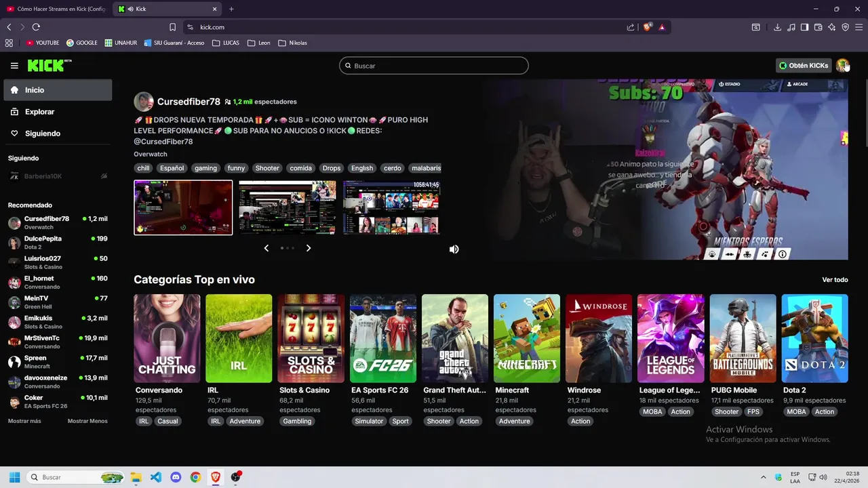Click the Brave Rewards triangle icon

661,27
